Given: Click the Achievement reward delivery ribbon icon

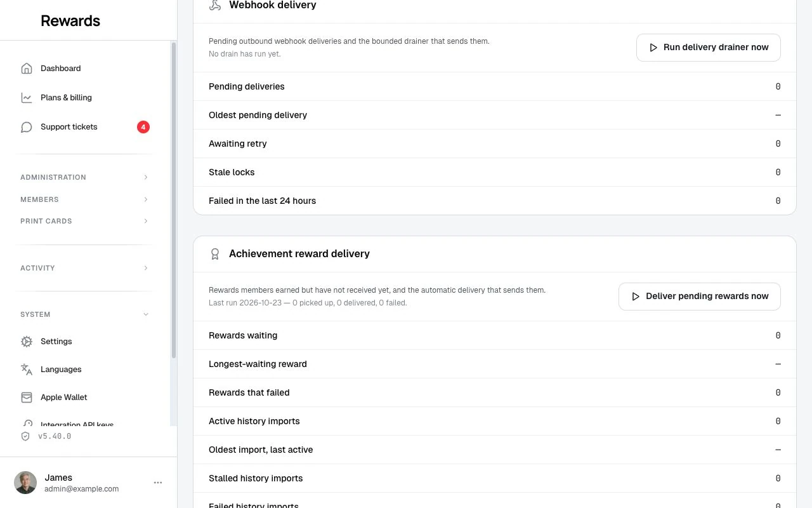Looking at the screenshot, I should [x=215, y=254].
